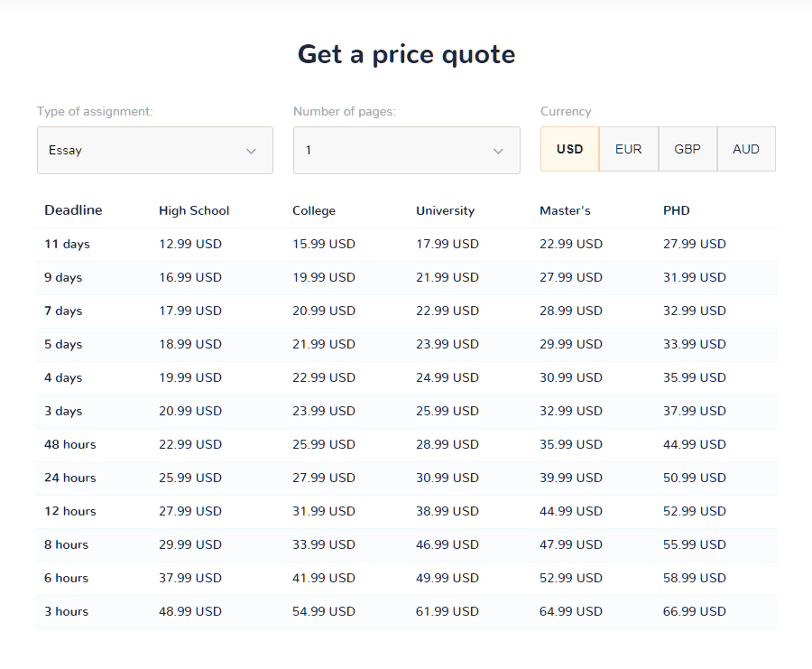Expand the Number of pages dropdown

[407, 150]
